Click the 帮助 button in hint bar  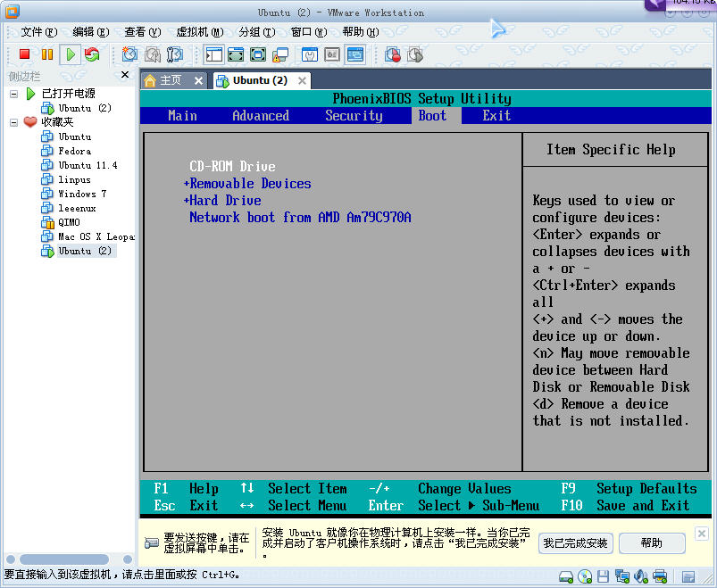(x=652, y=543)
